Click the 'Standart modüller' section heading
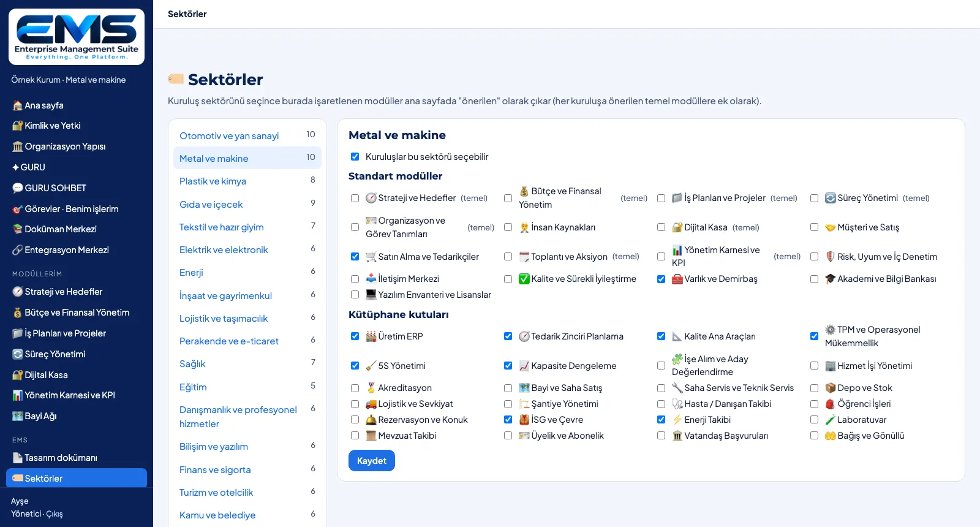Viewport: 980px width, 527px height. tap(395, 176)
